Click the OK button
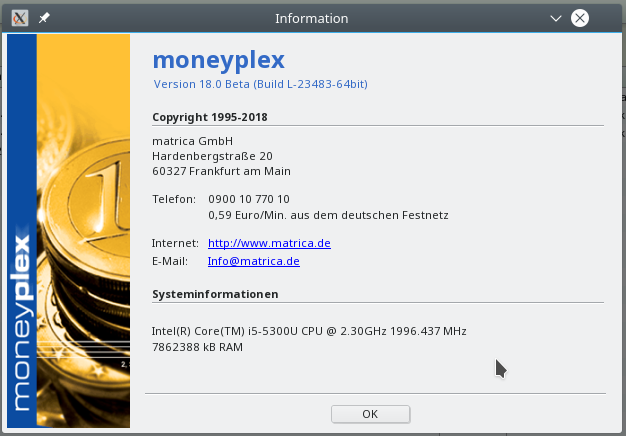Image resolution: width=626 pixels, height=436 pixels. coord(370,414)
